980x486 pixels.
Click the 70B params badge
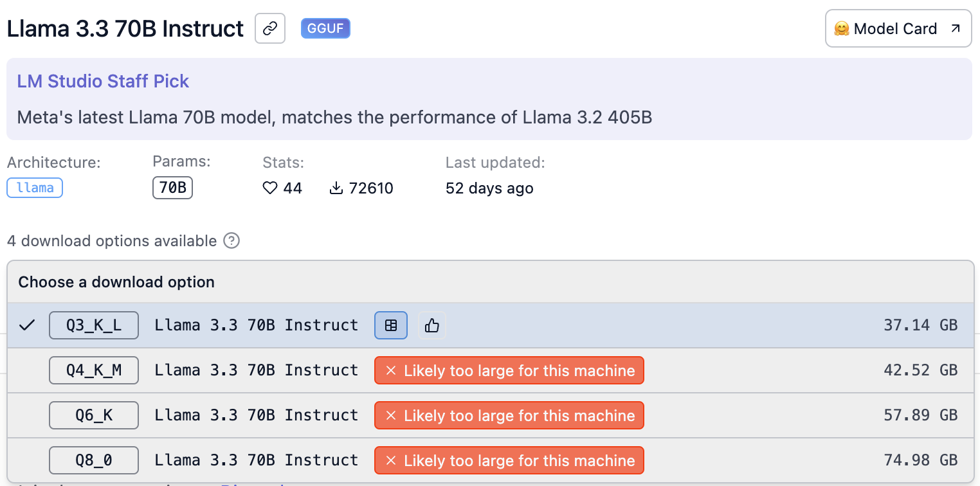point(172,188)
